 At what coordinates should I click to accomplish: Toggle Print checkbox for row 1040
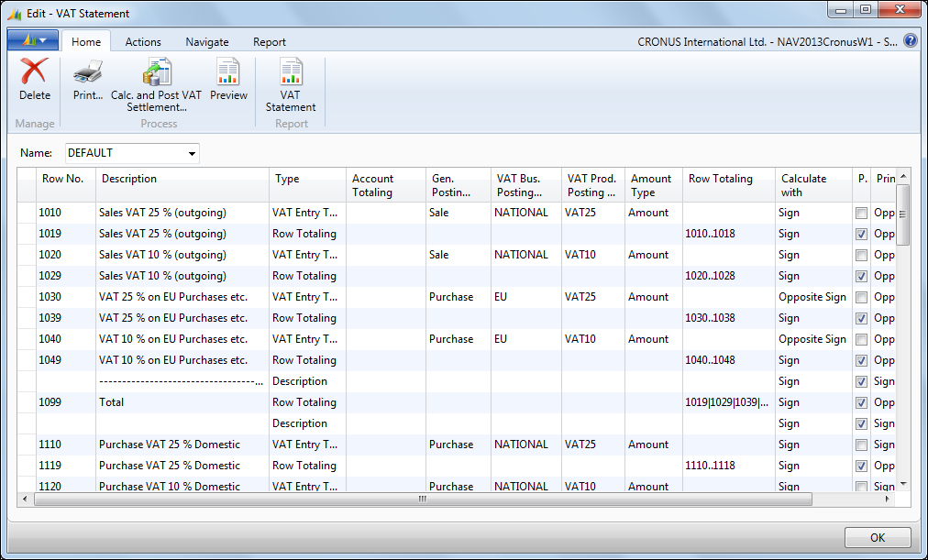coord(861,339)
